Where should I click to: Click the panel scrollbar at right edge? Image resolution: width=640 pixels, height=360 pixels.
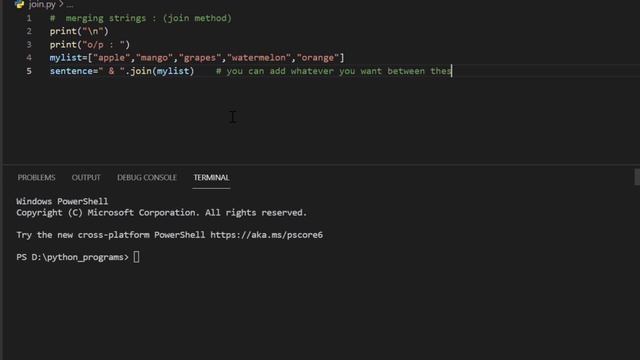pyautogui.click(x=637, y=177)
